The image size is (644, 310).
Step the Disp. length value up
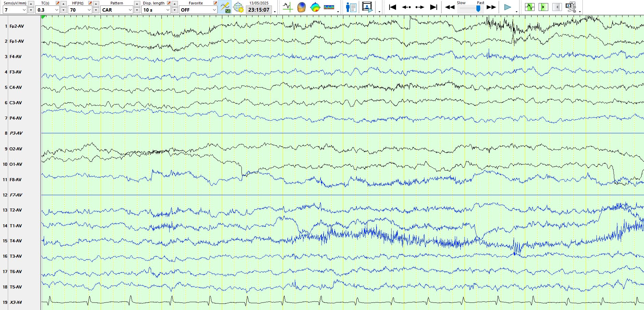tap(174, 4)
